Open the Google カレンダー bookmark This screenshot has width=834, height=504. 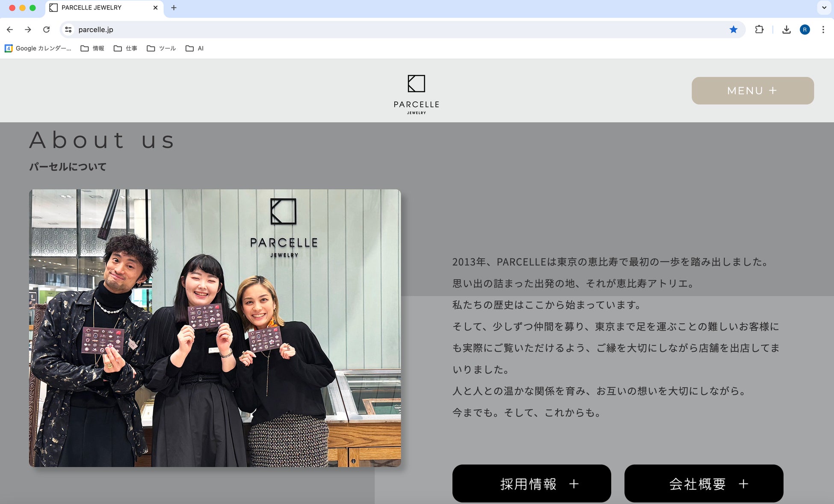click(x=38, y=48)
